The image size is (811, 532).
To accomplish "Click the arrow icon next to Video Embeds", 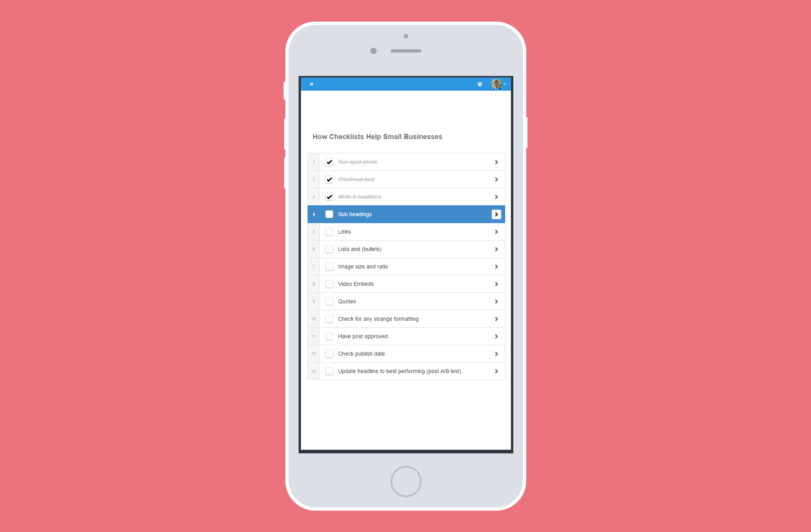I will [x=498, y=283].
